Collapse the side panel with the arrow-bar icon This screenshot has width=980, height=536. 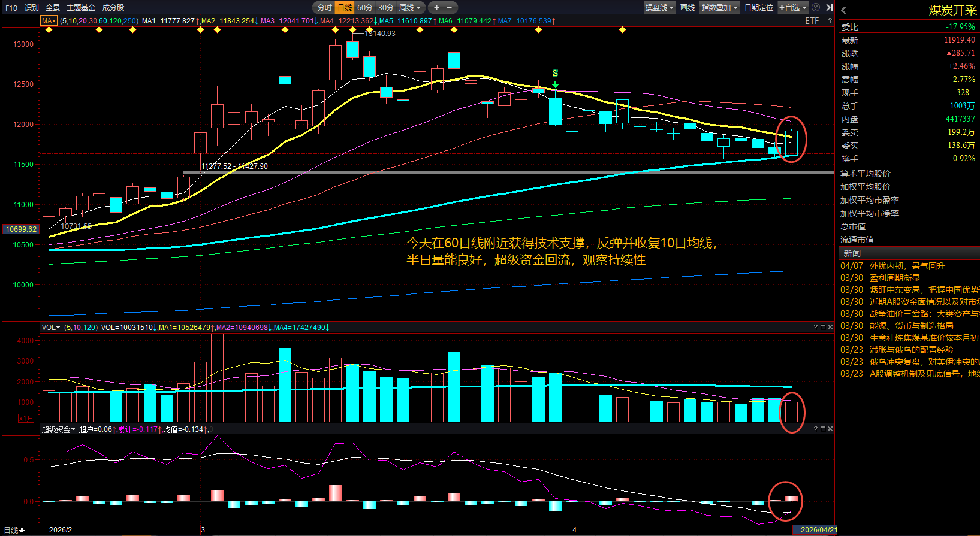pos(830,7)
